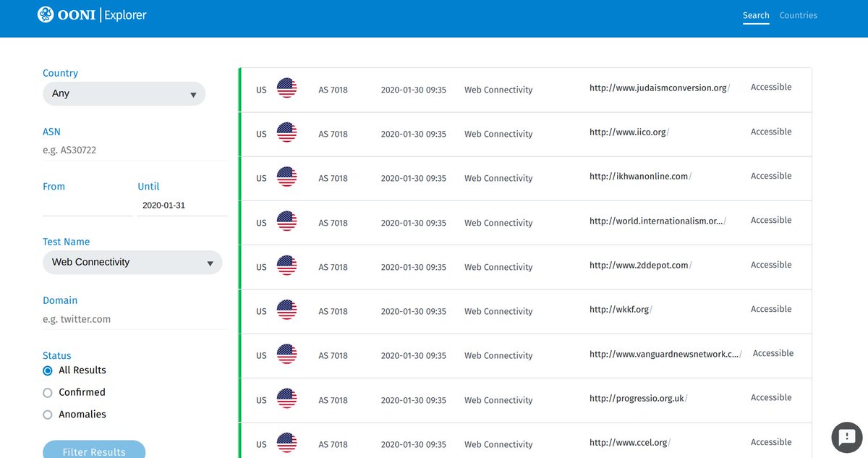Open the www.ccel.org measurement link
The height and width of the screenshot is (458, 868).
(x=631, y=443)
